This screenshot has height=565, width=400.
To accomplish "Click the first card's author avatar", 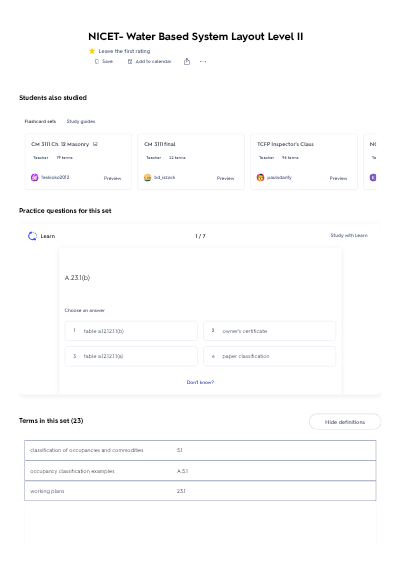I will click(x=35, y=177).
